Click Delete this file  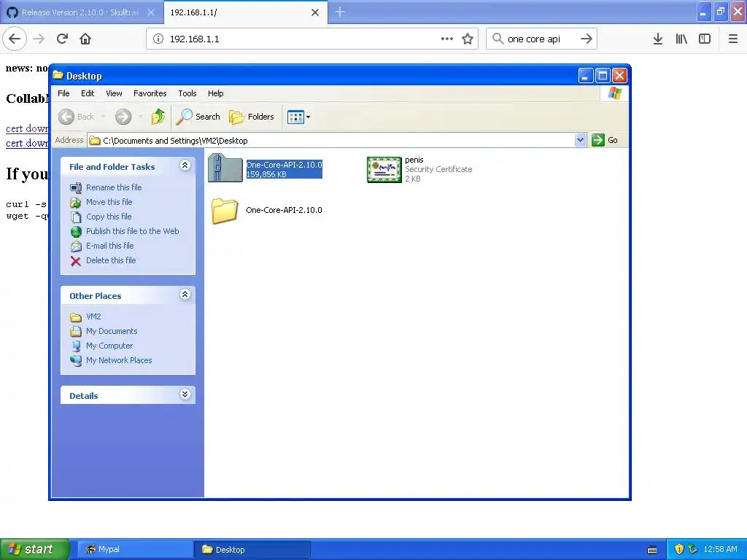tap(111, 260)
